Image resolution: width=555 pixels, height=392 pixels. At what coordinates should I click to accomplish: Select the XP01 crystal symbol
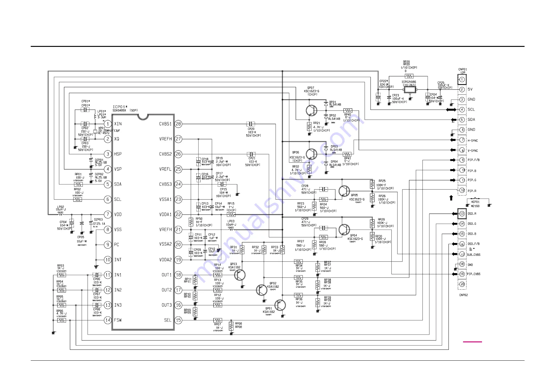tap(95, 131)
